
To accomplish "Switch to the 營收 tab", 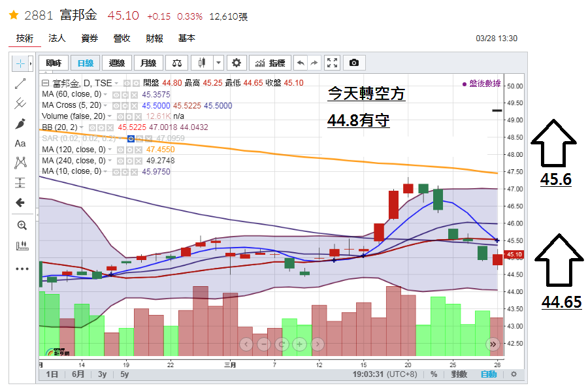I will click(122, 39).
